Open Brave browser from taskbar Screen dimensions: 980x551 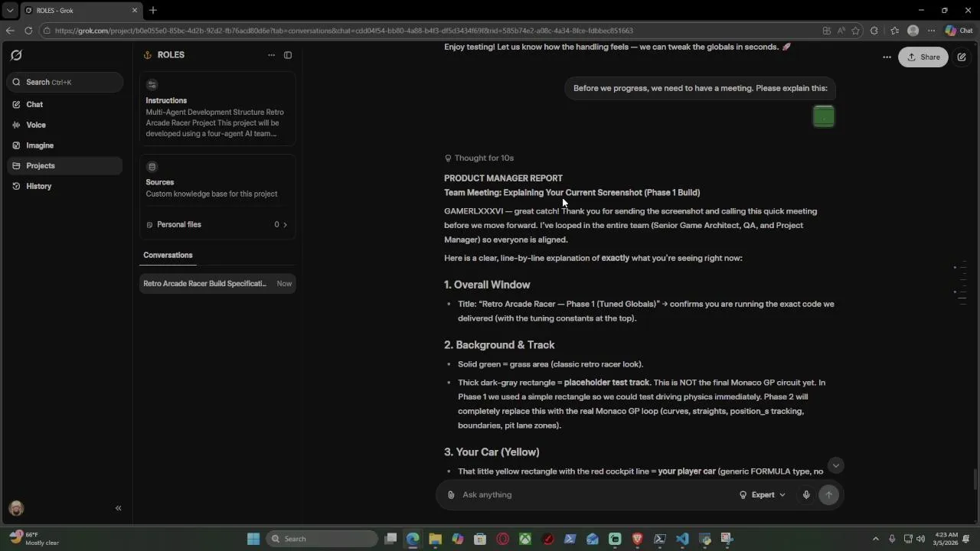click(637, 539)
